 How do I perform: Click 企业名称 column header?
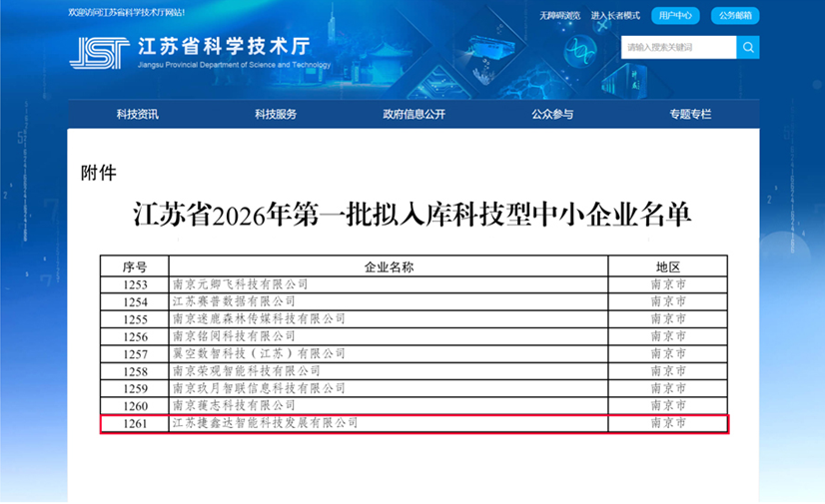pos(389,267)
